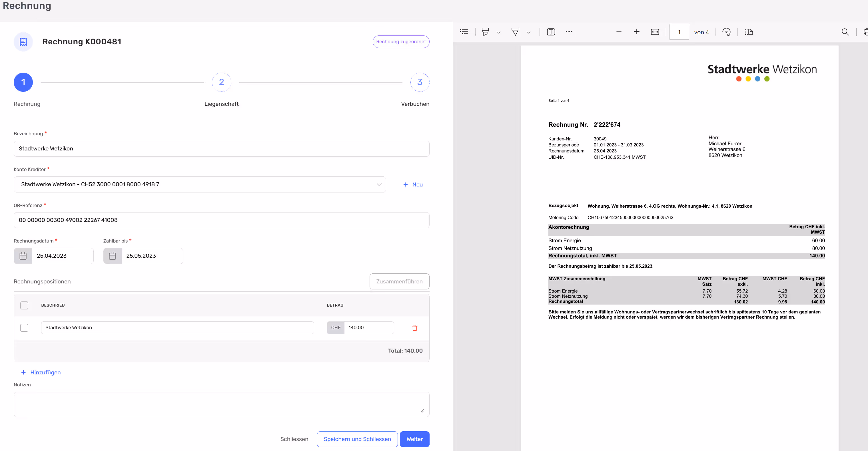Go to step 3 Verbuchen
The height and width of the screenshot is (451, 868).
(x=420, y=82)
